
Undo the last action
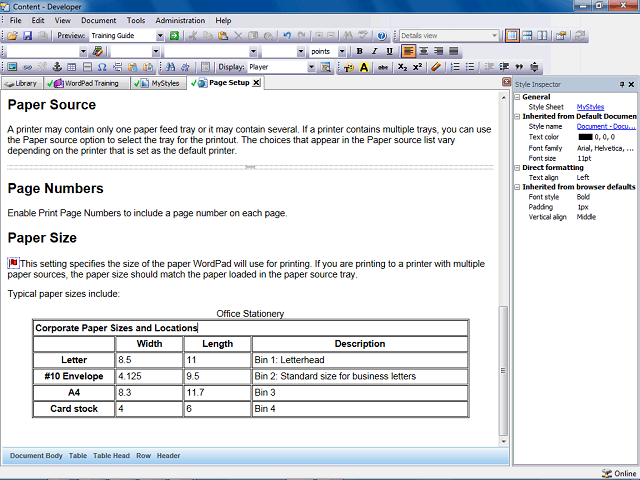pos(287,36)
